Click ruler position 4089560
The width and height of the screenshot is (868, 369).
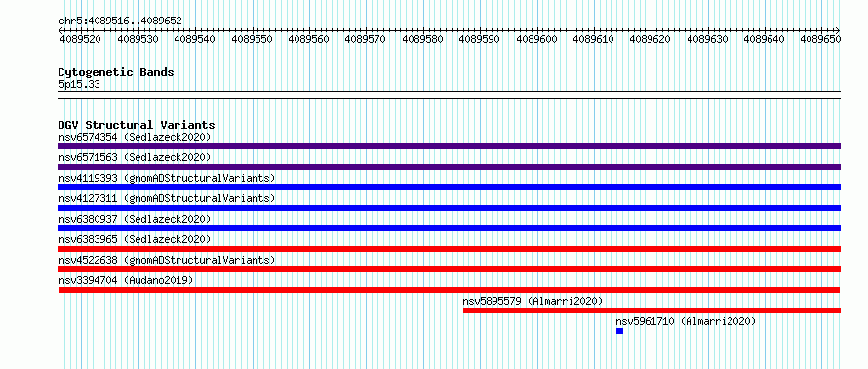click(x=308, y=39)
